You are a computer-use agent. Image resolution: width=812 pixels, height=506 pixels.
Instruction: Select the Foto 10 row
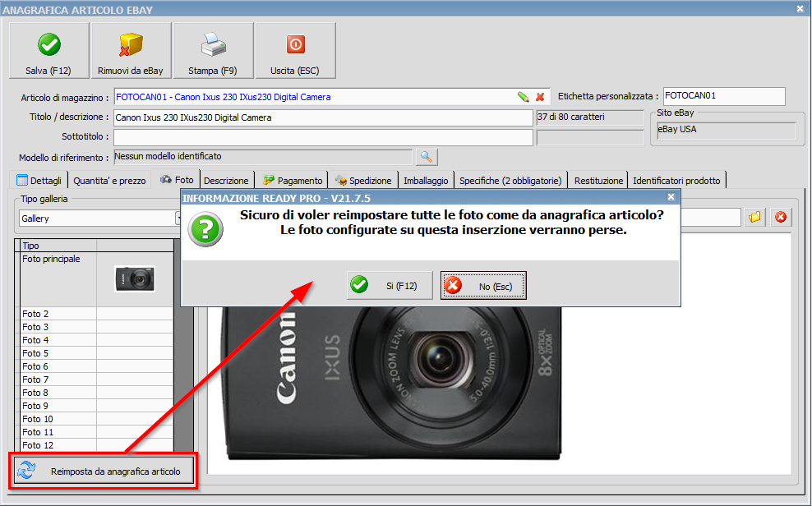97,419
